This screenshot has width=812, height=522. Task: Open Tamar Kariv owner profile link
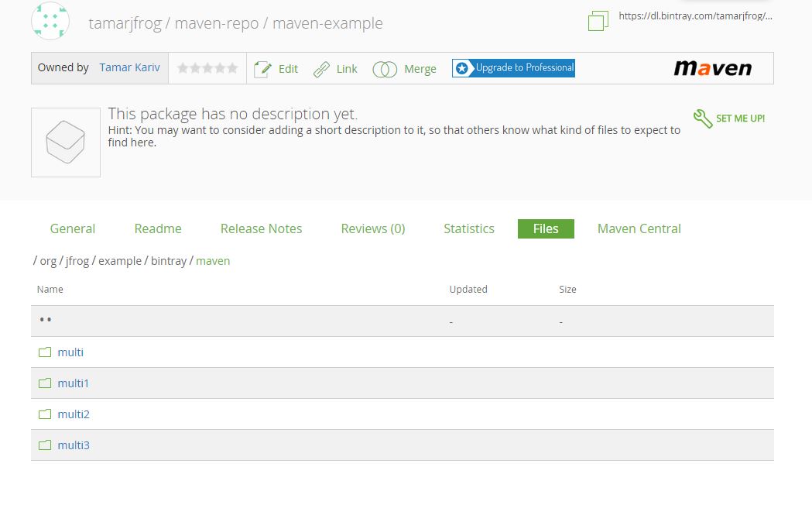click(x=129, y=67)
